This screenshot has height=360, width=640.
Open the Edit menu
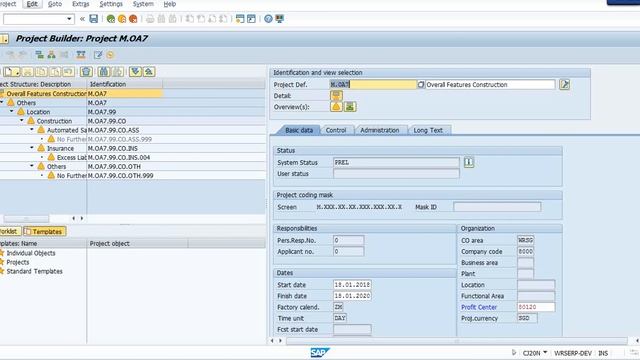pos(32,4)
